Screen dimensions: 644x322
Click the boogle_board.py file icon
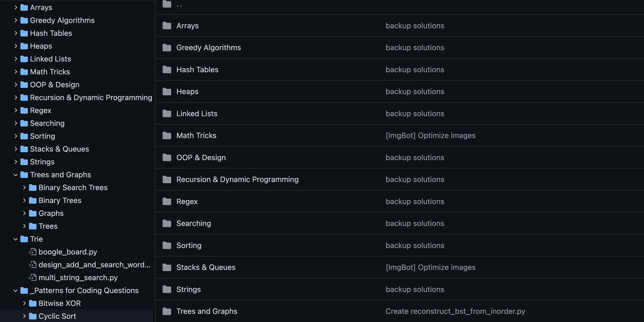tap(33, 252)
